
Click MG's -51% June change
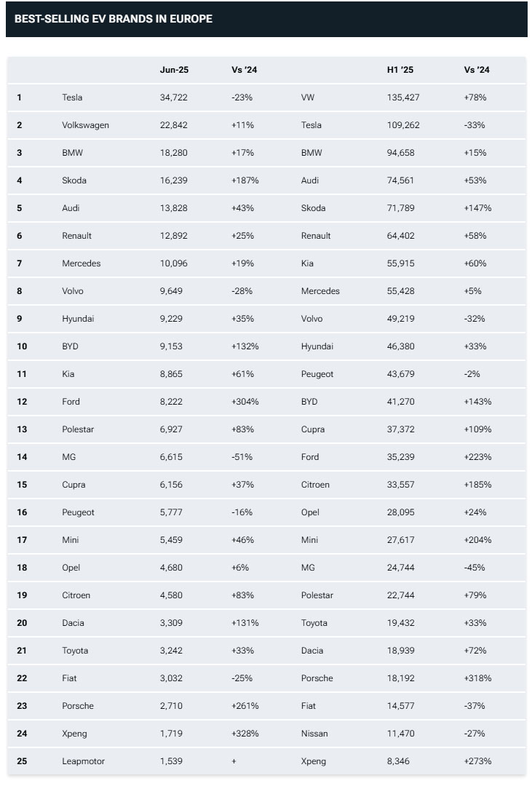242,457
